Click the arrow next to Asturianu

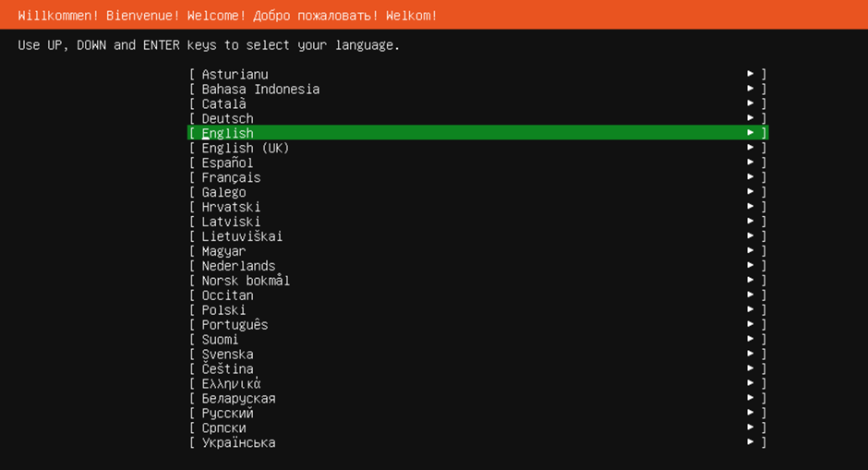coord(751,74)
